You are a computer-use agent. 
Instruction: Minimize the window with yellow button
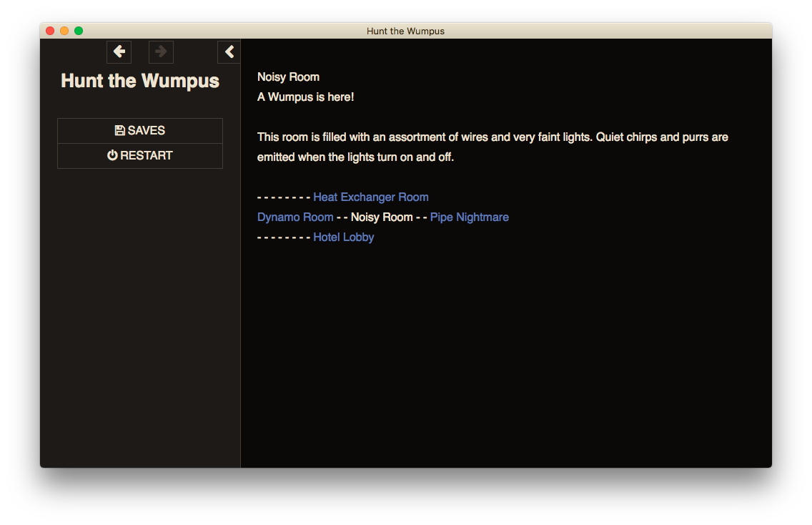64,31
